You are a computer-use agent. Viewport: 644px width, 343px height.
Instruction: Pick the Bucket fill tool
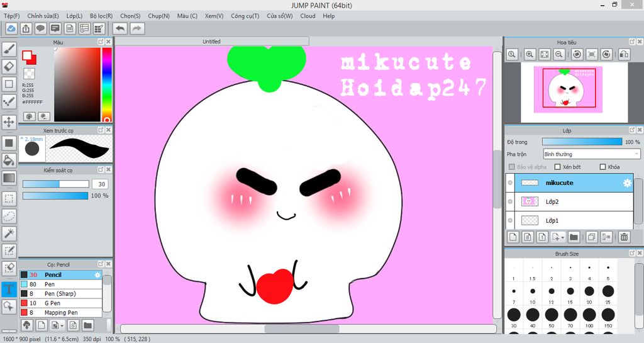coord(9,160)
